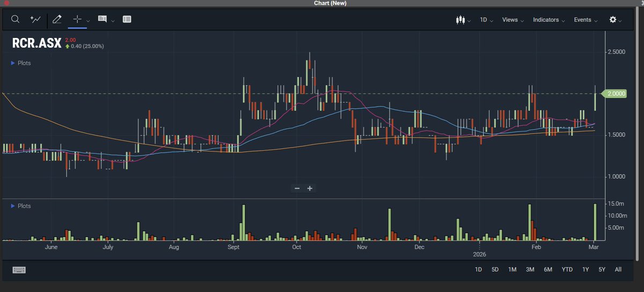
Task: Expand the annotation notes dropdown arrow
Action: click(x=113, y=21)
